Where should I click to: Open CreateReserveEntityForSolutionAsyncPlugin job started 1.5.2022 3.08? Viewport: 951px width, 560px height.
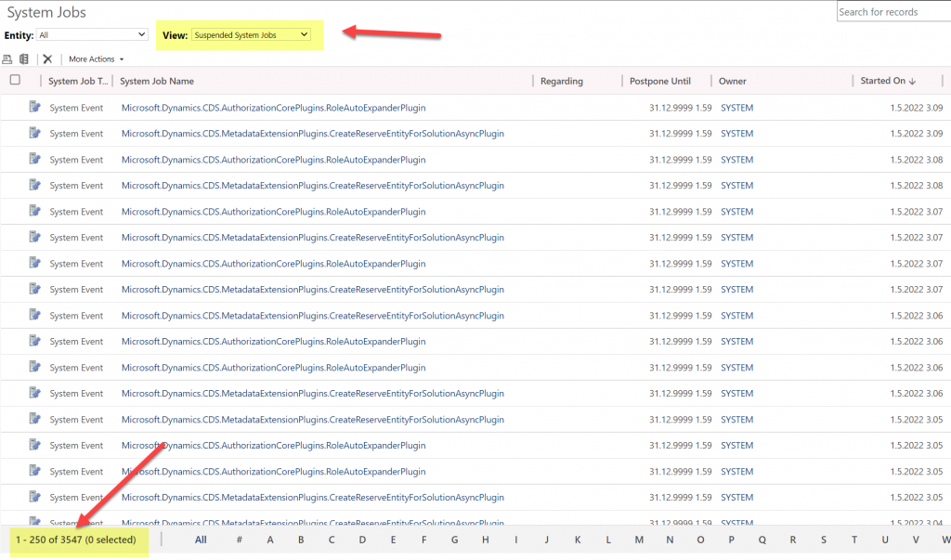click(x=312, y=186)
